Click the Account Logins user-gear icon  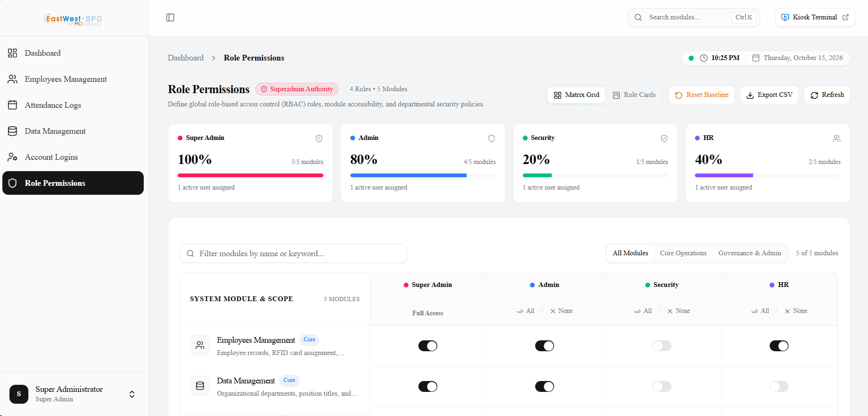tap(13, 157)
